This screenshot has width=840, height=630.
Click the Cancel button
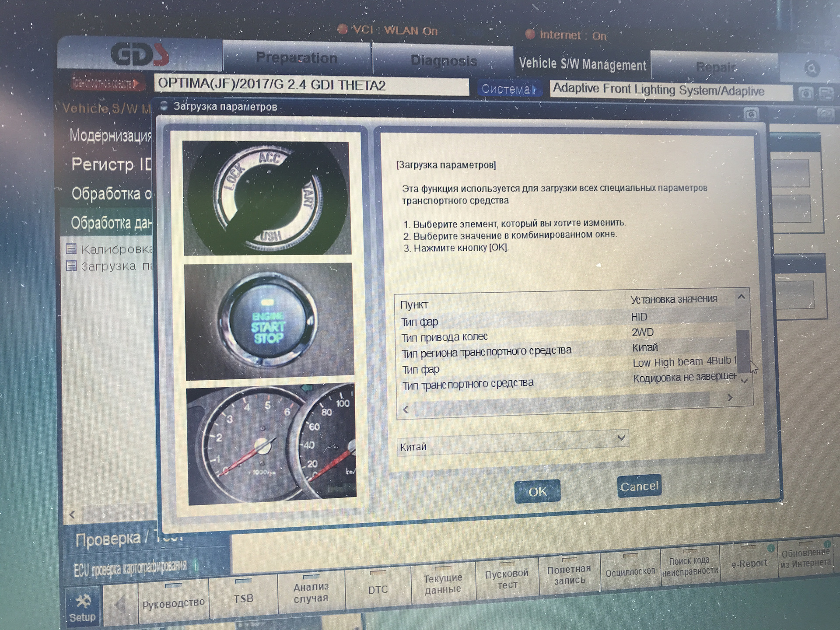pos(639,486)
